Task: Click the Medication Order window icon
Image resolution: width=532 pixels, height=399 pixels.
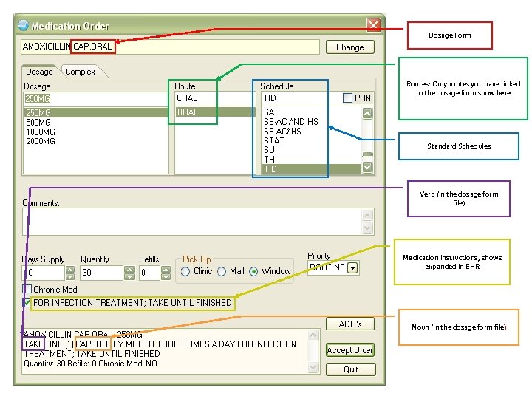Action: point(23,25)
